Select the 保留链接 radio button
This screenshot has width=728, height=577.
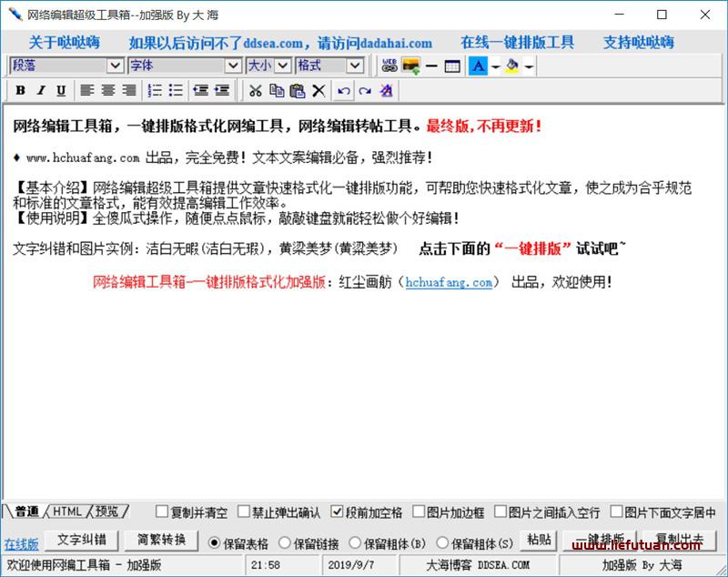click(285, 543)
